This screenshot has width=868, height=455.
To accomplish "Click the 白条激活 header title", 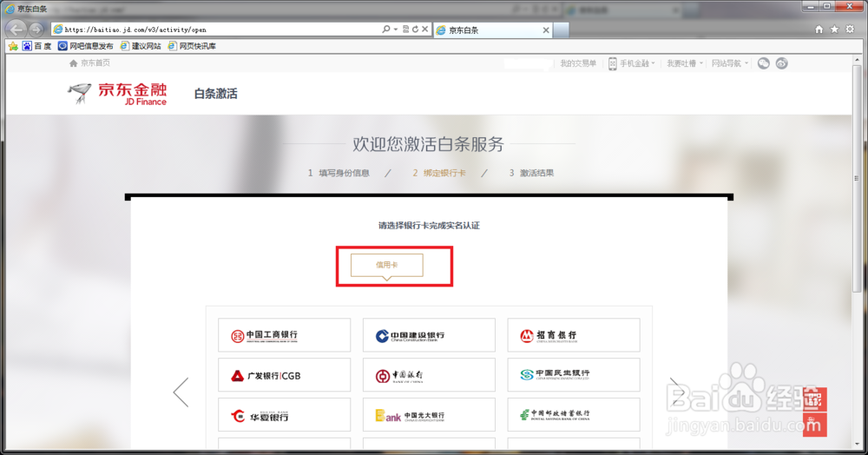I will [216, 94].
